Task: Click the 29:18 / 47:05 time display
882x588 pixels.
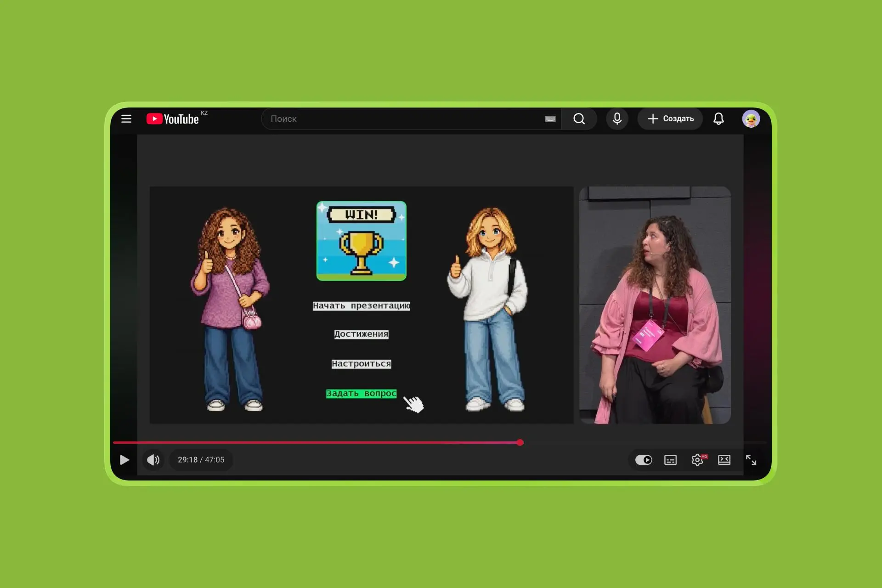Action: (201, 460)
